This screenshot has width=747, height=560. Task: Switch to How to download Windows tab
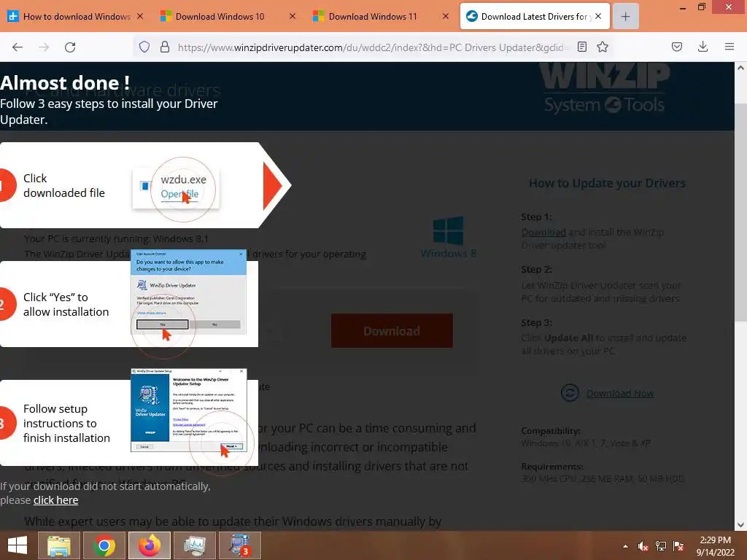coord(76,17)
